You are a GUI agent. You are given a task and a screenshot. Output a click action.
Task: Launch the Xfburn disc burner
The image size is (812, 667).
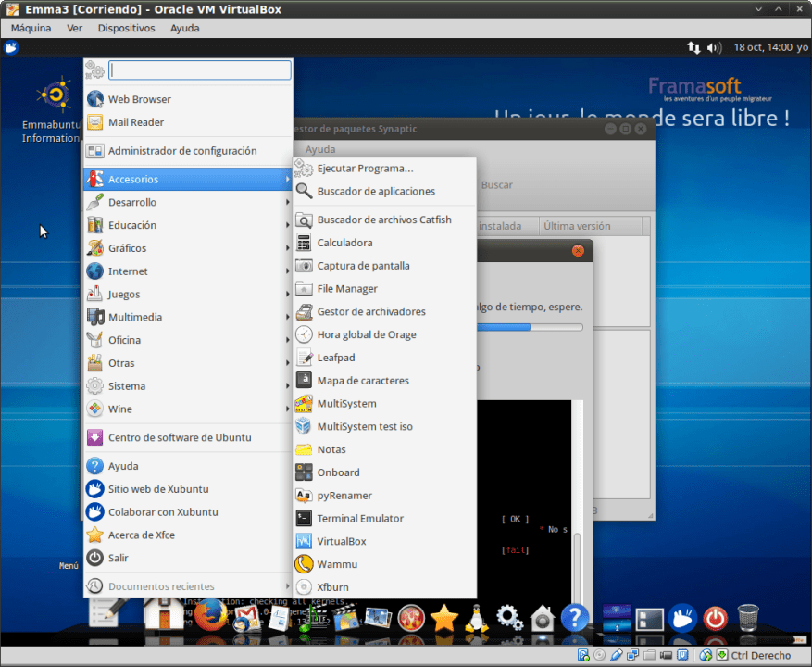point(332,587)
